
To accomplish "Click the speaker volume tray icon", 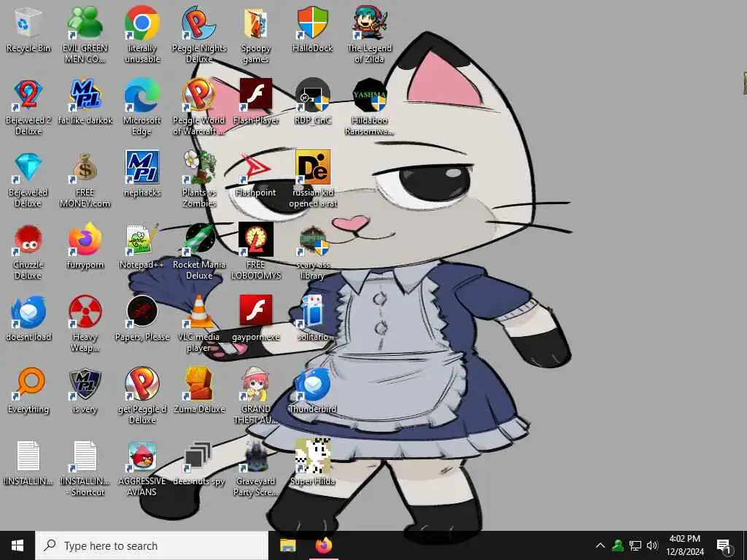I will pos(652,545).
